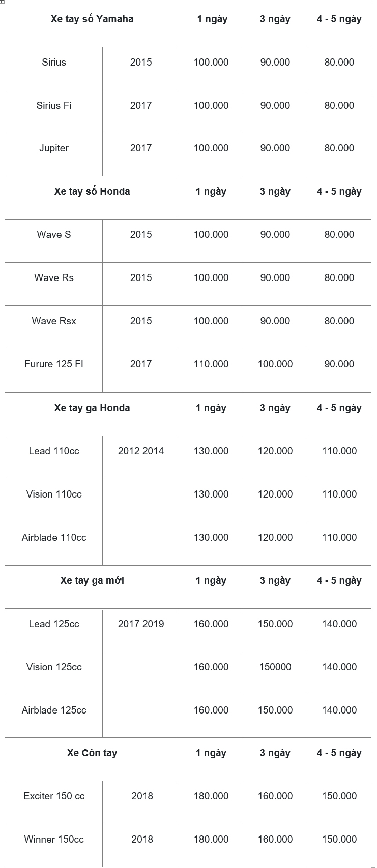Select Wave Rs 3-day price 90.000
The height and width of the screenshot is (868, 377).
pos(275,284)
